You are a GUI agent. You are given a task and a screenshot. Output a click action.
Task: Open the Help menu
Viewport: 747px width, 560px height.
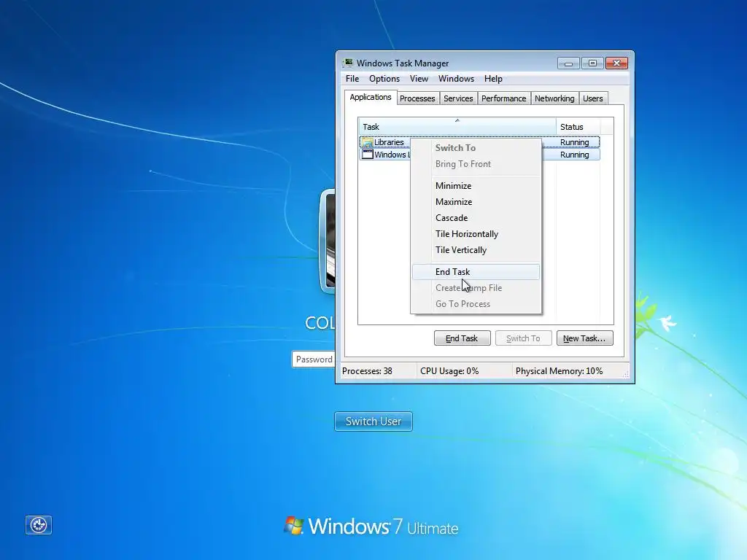493,79
